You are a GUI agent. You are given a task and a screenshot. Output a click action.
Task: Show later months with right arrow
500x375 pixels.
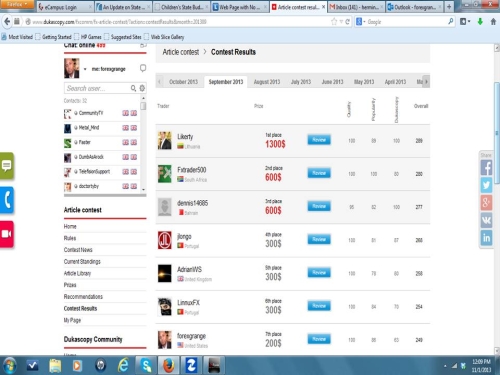click(x=426, y=82)
